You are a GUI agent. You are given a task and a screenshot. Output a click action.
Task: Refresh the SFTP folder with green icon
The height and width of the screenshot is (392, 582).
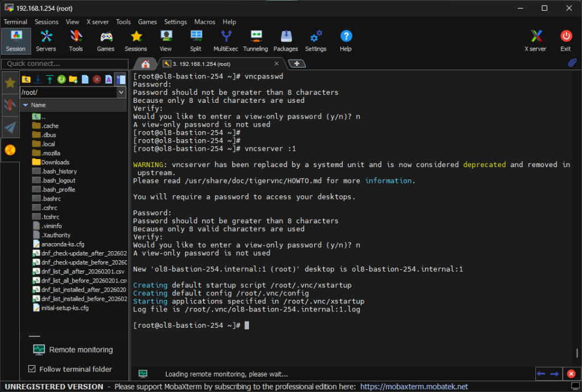coord(61,80)
